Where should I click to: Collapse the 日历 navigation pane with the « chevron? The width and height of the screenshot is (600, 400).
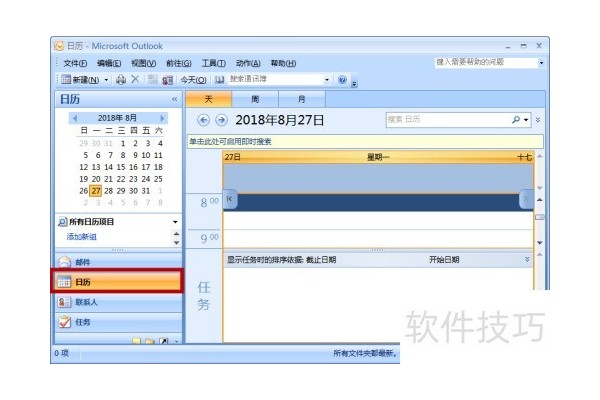174,100
